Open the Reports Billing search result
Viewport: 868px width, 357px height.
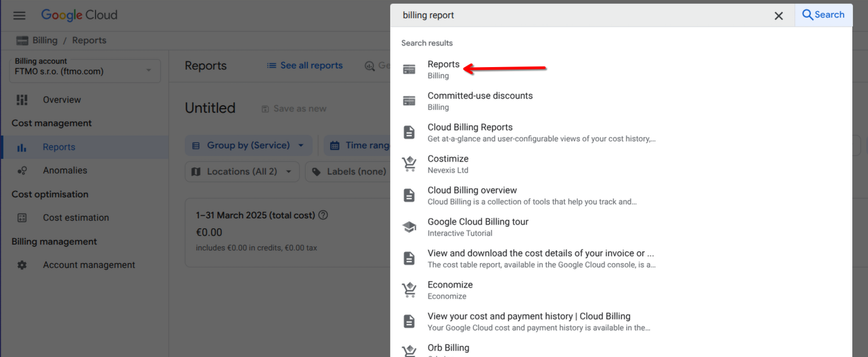point(443,69)
